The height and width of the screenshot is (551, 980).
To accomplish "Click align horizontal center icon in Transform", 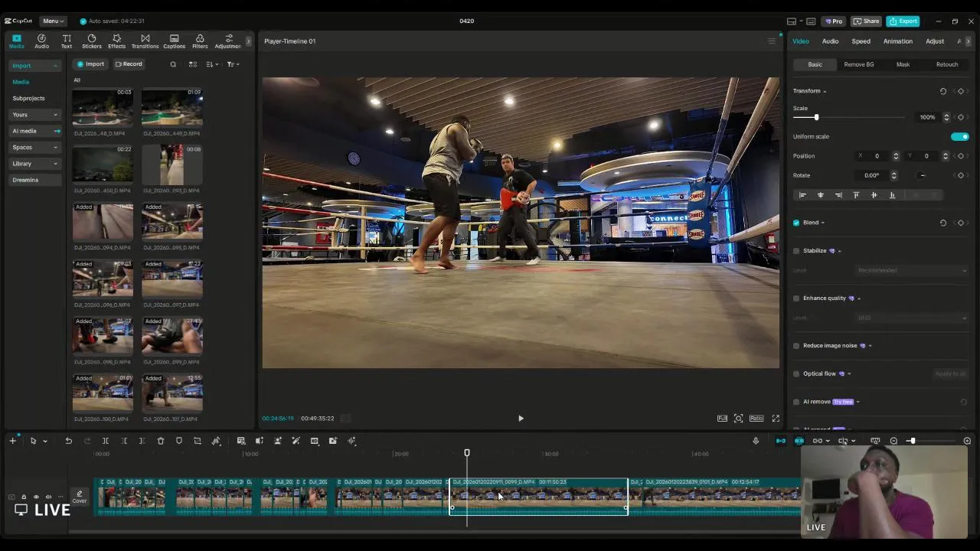I will (x=821, y=195).
